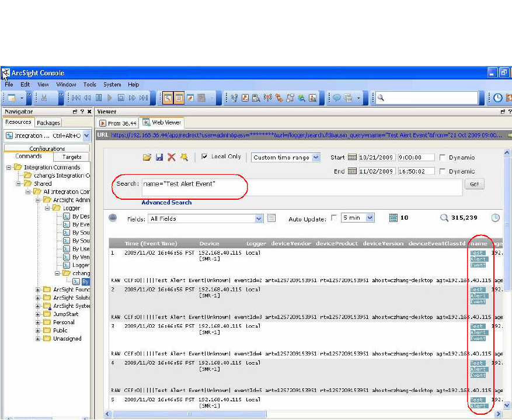Image resolution: width=512 pixels, height=420 pixels.
Task: Click the pencil edit panel toolbar icon
Action: coord(190,98)
